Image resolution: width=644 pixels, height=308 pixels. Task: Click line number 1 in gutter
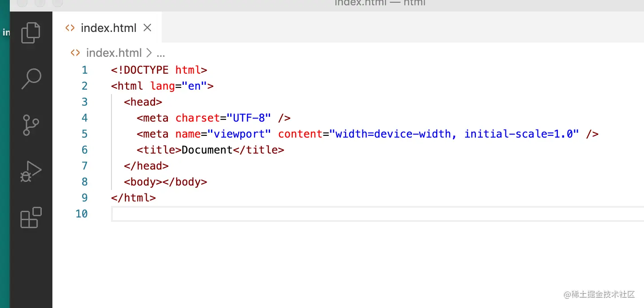pyautogui.click(x=85, y=70)
